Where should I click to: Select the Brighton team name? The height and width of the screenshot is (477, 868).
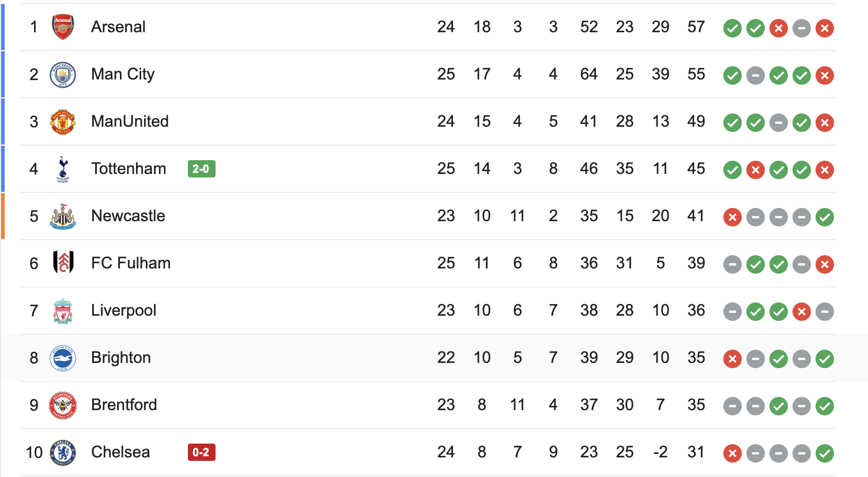(x=121, y=358)
